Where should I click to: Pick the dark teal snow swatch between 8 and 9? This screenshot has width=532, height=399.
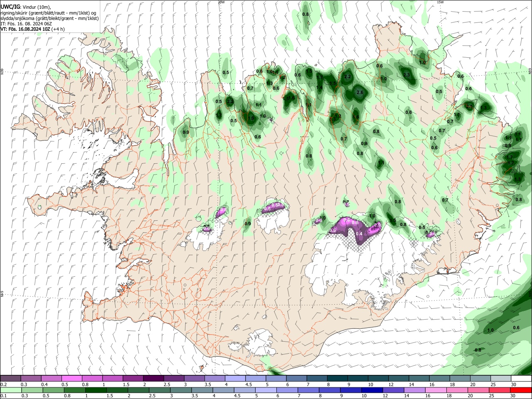click(x=337, y=378)
